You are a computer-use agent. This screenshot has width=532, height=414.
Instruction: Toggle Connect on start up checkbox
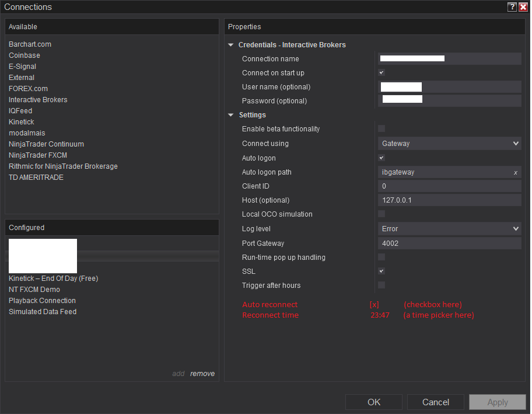[381, 72]
